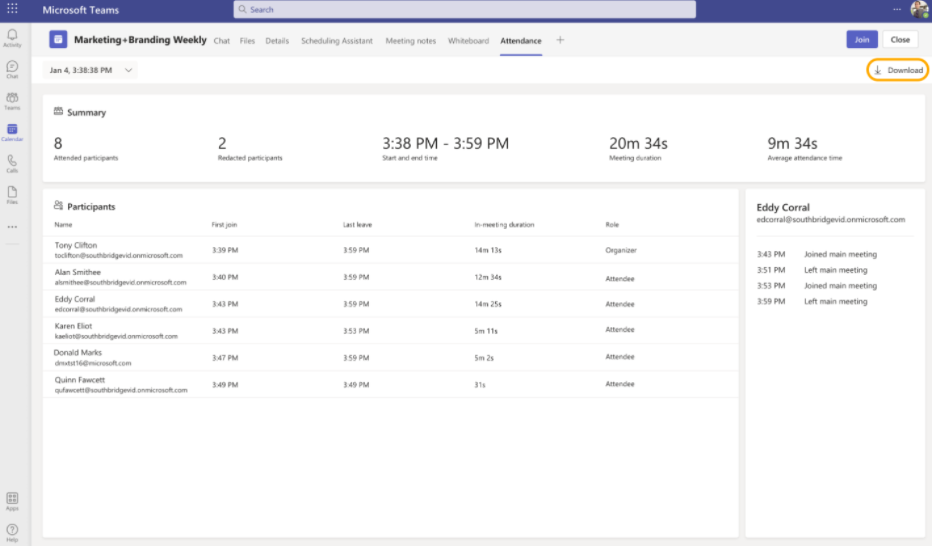Open the Activity feed icon
The width and height of the screenshot is (933, 548).
coord(12,38)
